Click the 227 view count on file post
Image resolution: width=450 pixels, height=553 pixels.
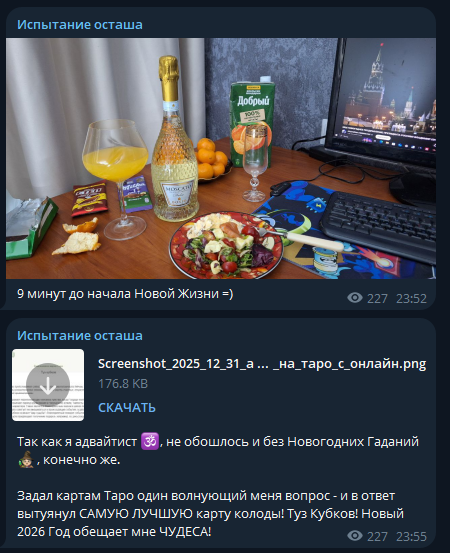(x=377, y=536)
